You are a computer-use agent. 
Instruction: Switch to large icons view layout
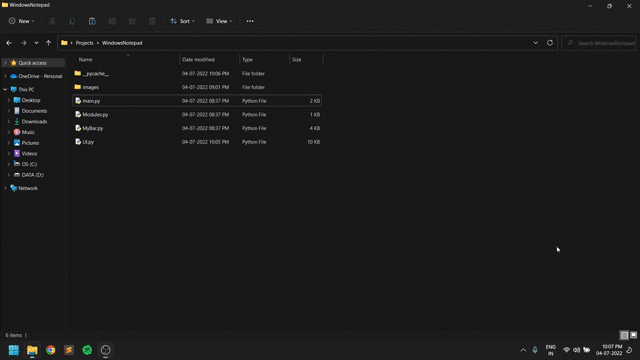(x=633, y=335)
